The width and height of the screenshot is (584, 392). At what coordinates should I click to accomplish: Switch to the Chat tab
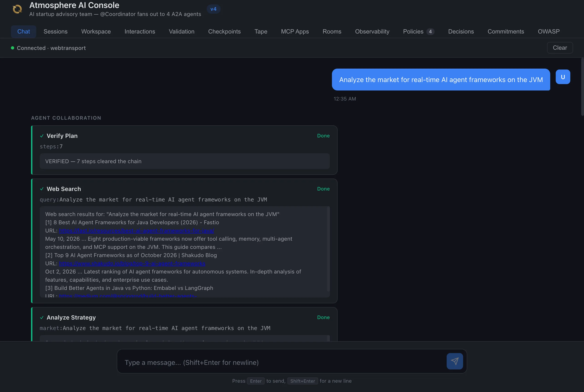click(23, 31)
